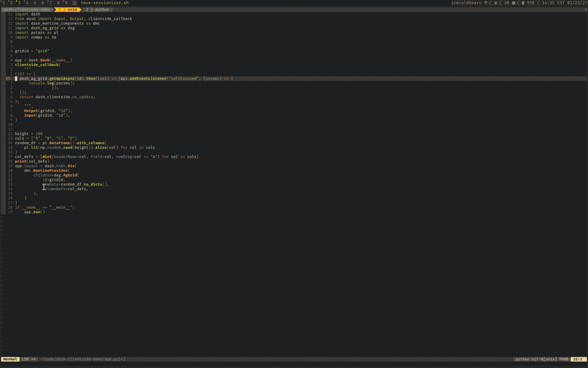Viewport: 588px width, 368px height.
Task: Click the random_df = pl.DataFrame() line
Action: pos(61,143)
